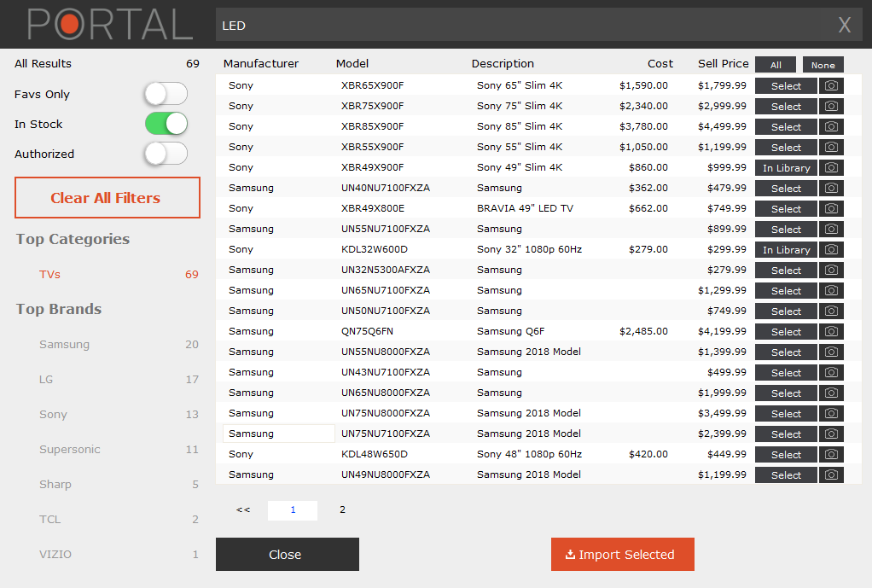Filter results by LG brand

(x=47, y=380)
